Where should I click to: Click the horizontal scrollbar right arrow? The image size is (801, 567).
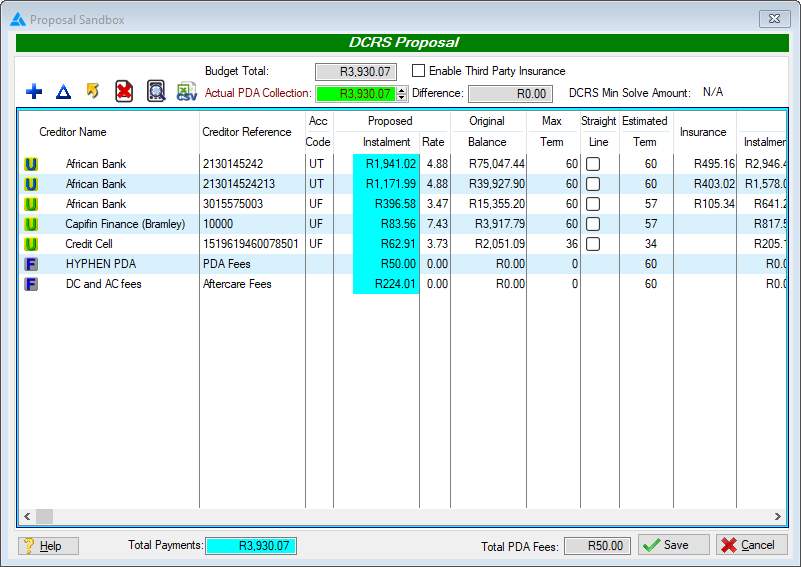(778, 516)
